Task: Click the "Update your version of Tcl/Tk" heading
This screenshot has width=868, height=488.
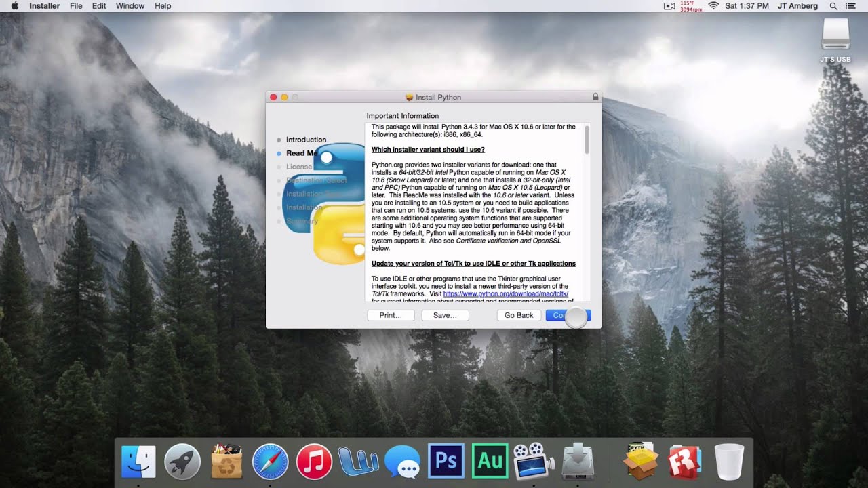Action: click(x=473, y=263)
